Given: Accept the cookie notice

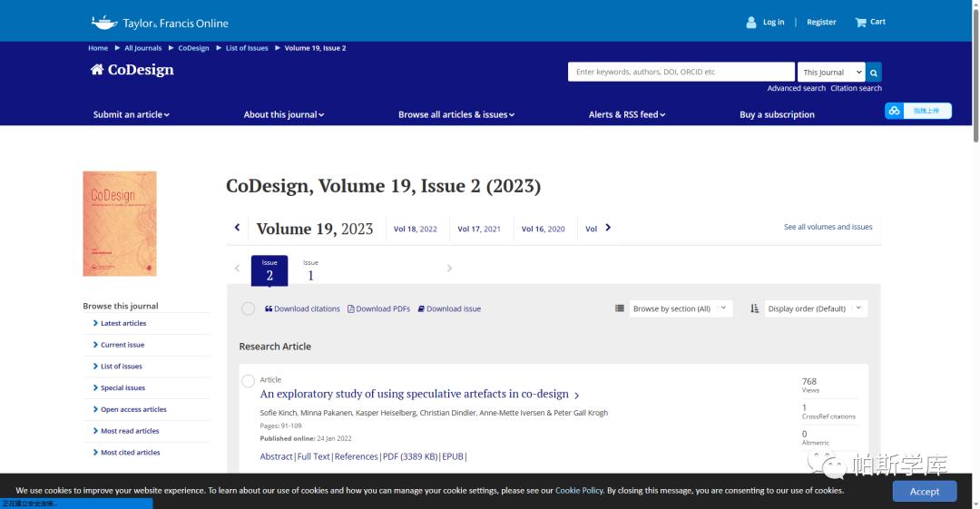Looking at the screenshot, I should [925, 491].
